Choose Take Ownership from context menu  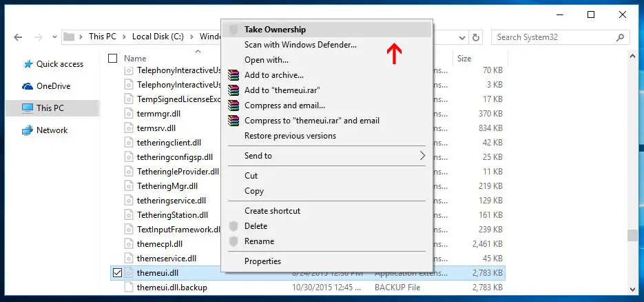point(327,30)
